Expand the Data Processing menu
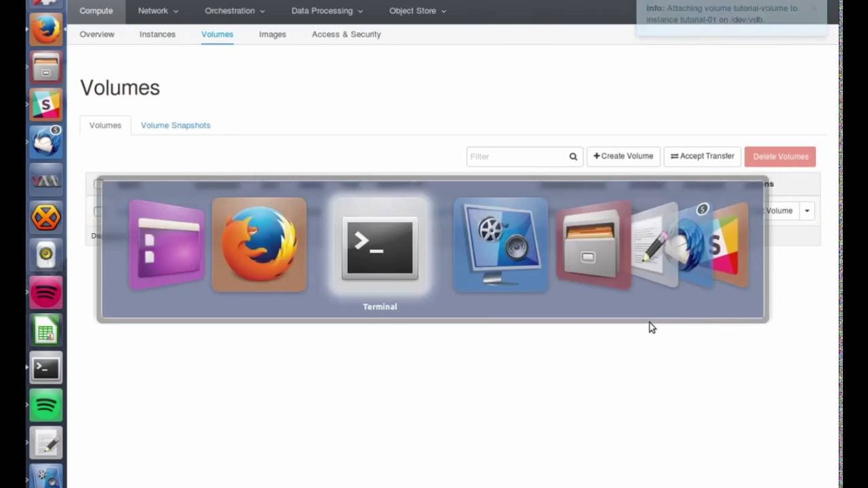868x488 pixels. click(x=327, y=11)
